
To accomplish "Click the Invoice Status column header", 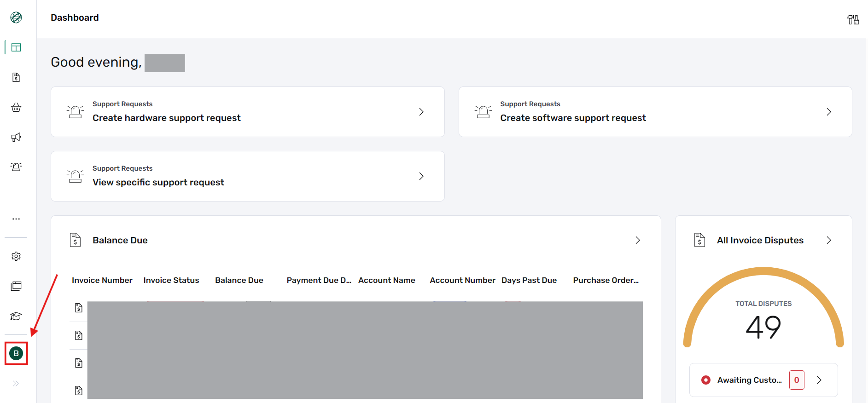I will coord(171,280).
